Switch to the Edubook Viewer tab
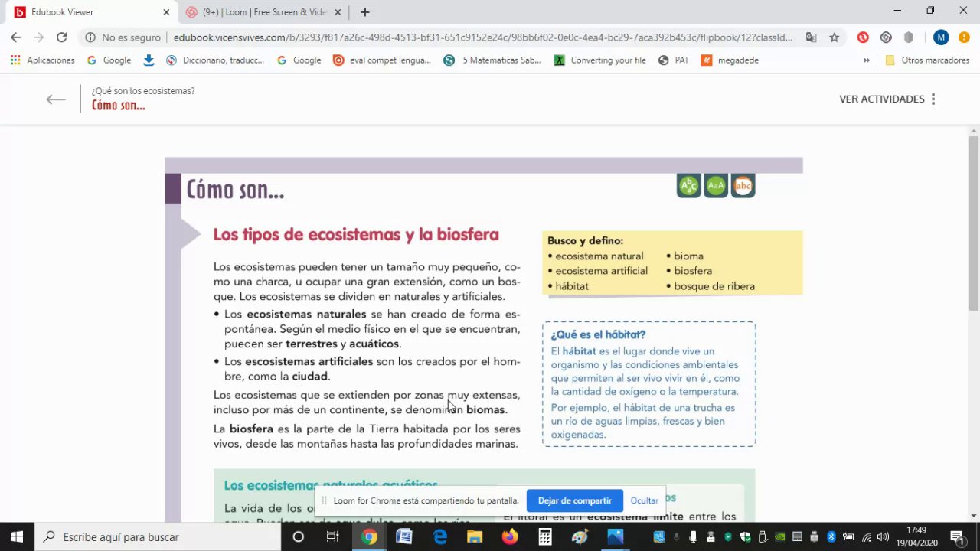Screen dimensions: 980x551 89,12
